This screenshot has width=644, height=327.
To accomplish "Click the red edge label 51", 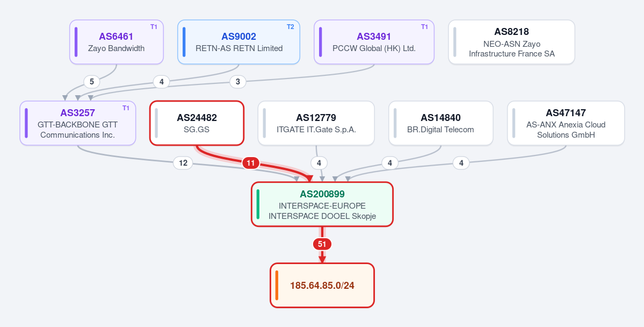I will 322,244.
